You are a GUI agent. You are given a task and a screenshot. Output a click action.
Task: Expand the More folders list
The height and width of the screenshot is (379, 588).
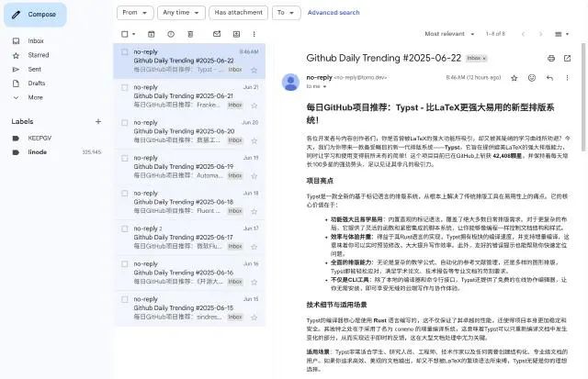(x=35, y=97)
